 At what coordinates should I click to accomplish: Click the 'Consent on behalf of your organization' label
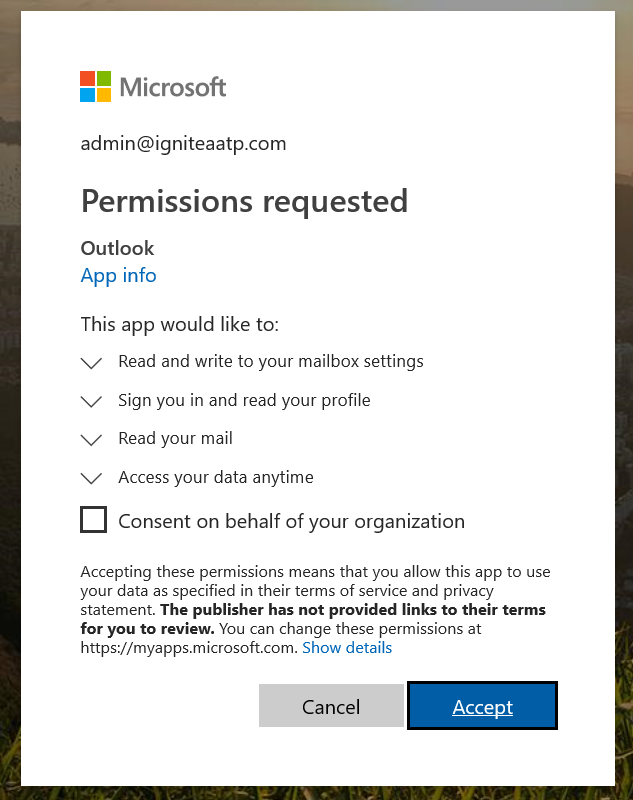(291, 521)
